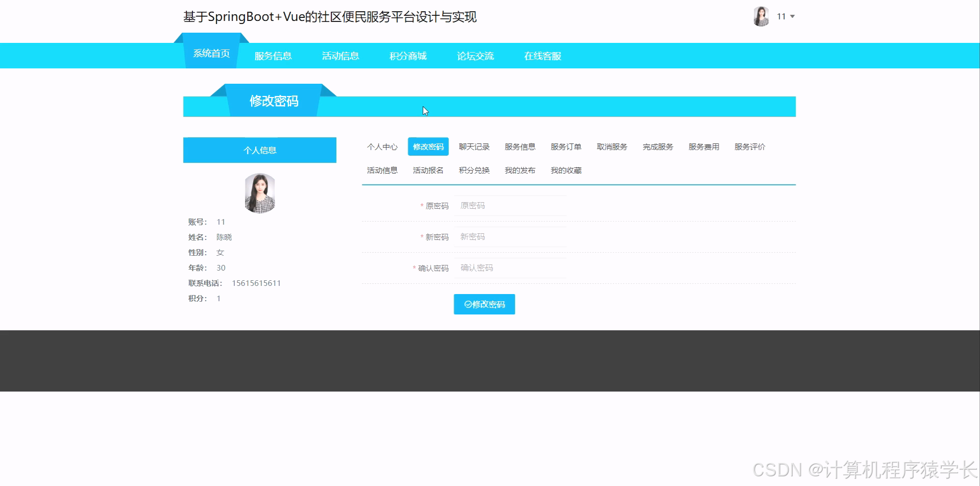Navigate to 积分商城 in the top menu
Viewport: 980px width, 486px height.
(407, 56)
